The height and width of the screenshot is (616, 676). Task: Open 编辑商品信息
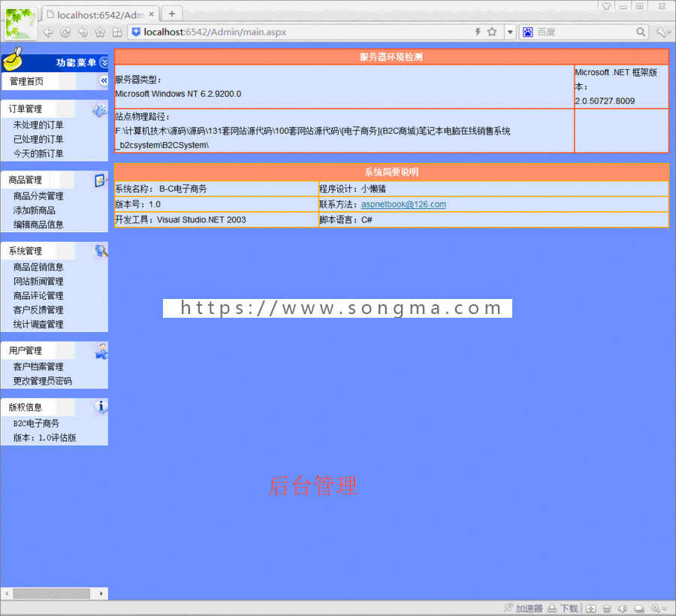pyautogui.click(x=38, y=225)
